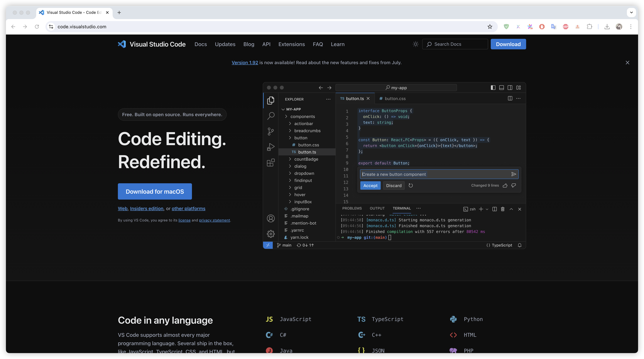
Task: Open the Insiders edition link
Action: tap(147, 208)
